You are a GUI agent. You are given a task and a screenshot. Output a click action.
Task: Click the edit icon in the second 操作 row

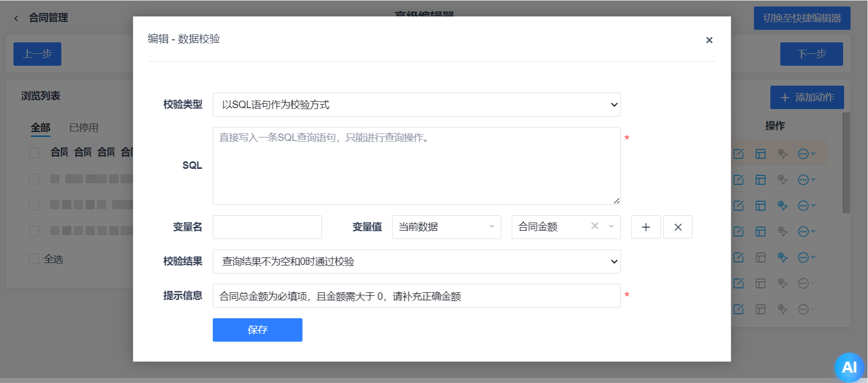point(738,180)
